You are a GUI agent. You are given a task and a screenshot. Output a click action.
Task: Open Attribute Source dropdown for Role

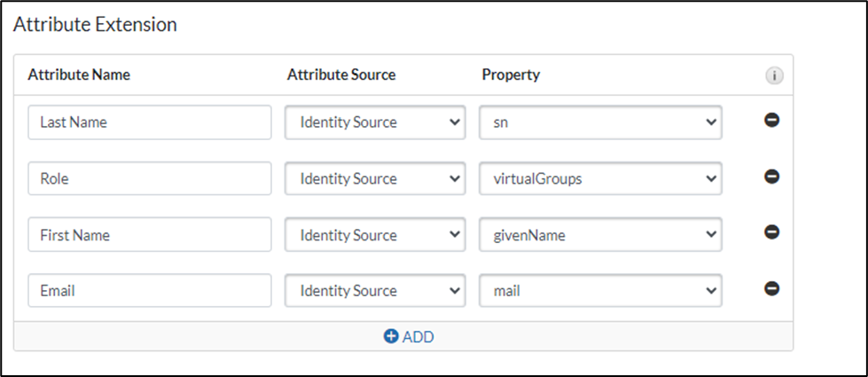pos(375,178)
